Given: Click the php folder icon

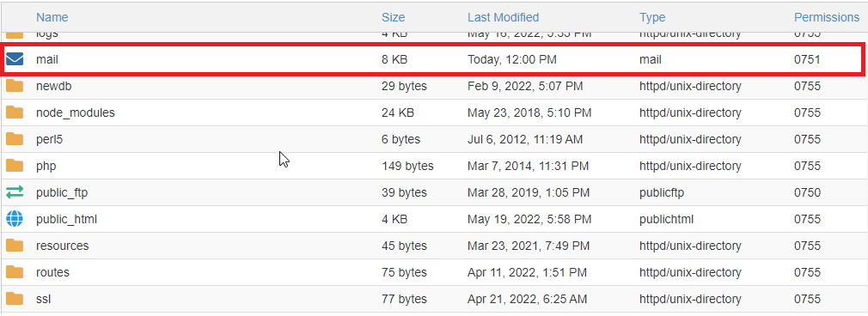Looking at the screenshot, I should click(15, 166).
